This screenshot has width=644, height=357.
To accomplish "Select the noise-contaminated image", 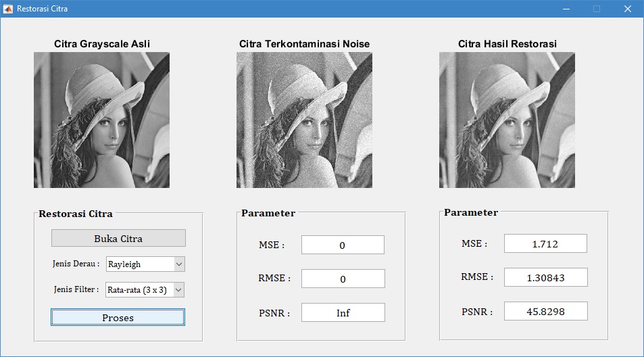I will (x=304, y=120).
